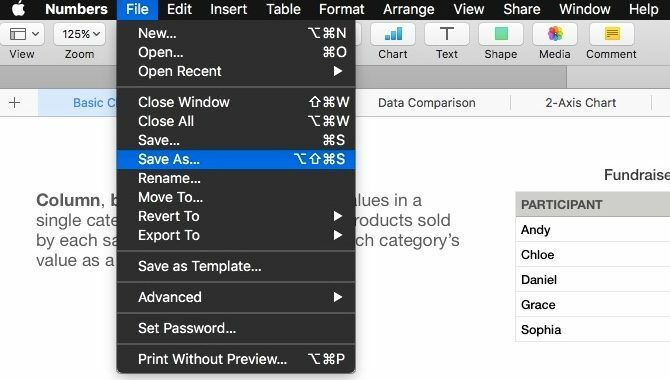Open the 125% Zoom dropdown
Viewport: 670px width, 380px height.
pyautogui.click(x=80, y=34)
